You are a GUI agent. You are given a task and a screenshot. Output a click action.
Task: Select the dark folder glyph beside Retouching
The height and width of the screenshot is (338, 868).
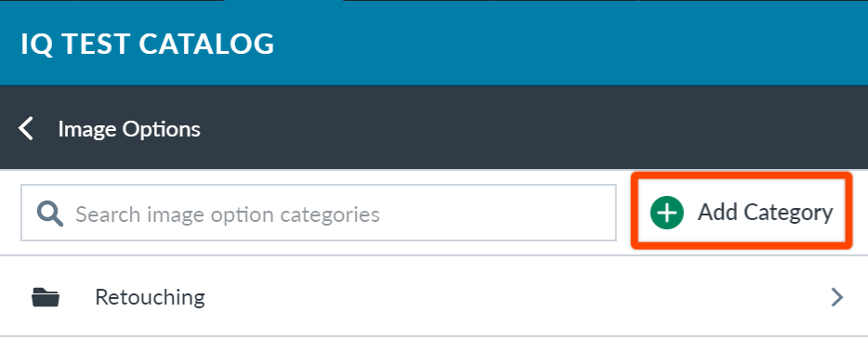[46, 297]
